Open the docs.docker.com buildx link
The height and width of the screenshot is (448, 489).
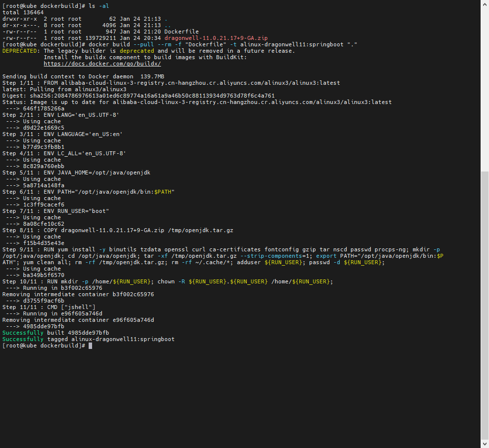[x=102, y=64]
